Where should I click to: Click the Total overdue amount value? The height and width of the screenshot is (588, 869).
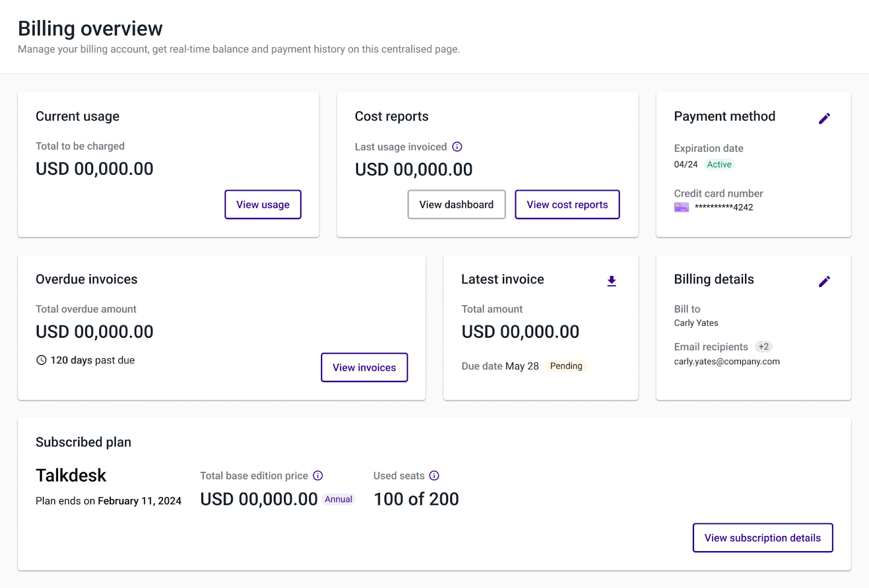point(95,332)
